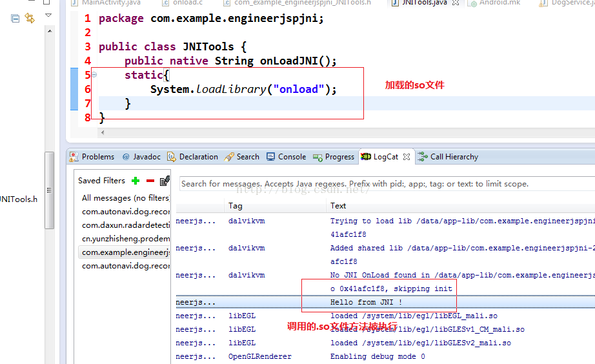
Task: Select com.daxun.radardetect saved filter
Action: (125, 225)
